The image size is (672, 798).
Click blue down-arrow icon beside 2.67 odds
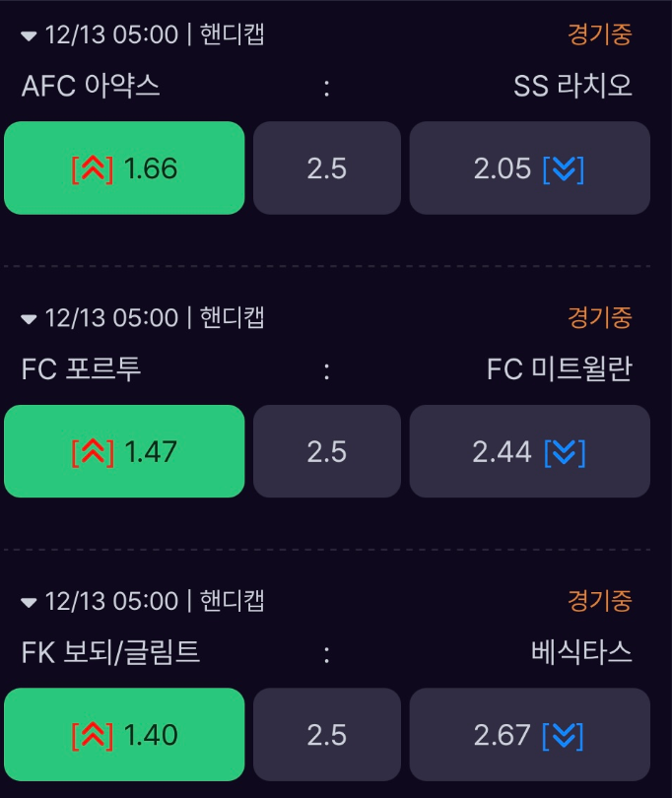click(563, 735)
